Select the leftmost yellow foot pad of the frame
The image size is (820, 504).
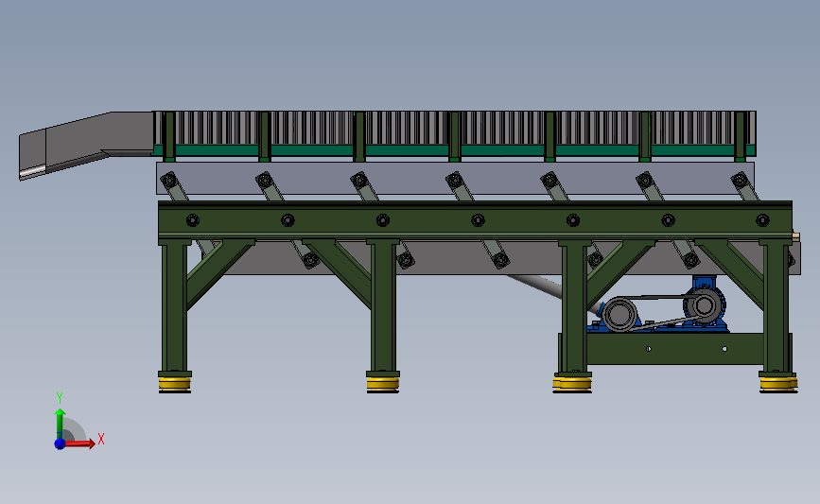coord(175,384)
